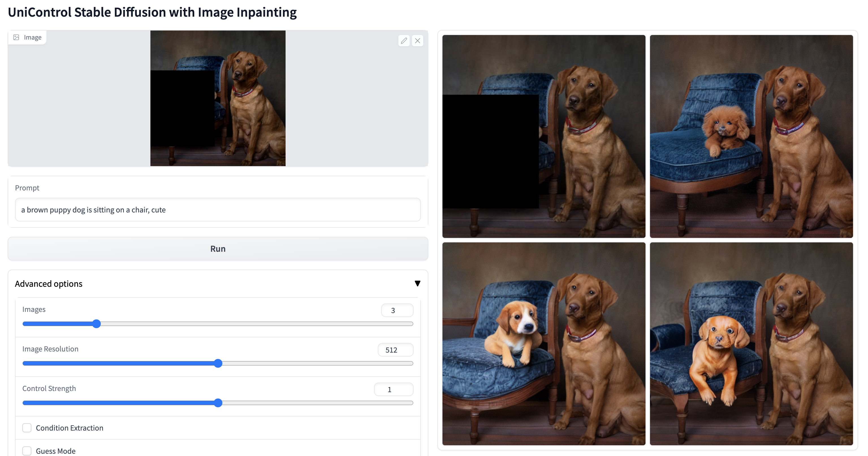Open the masked input result thumbnail
The height and width of the screenshot is (456, 868).
[543, 136]
